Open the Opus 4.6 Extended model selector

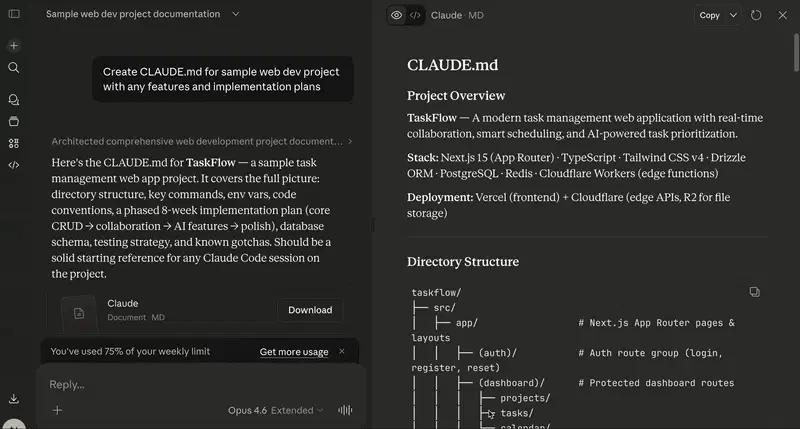pyautogui.click(x=275, y=410)
